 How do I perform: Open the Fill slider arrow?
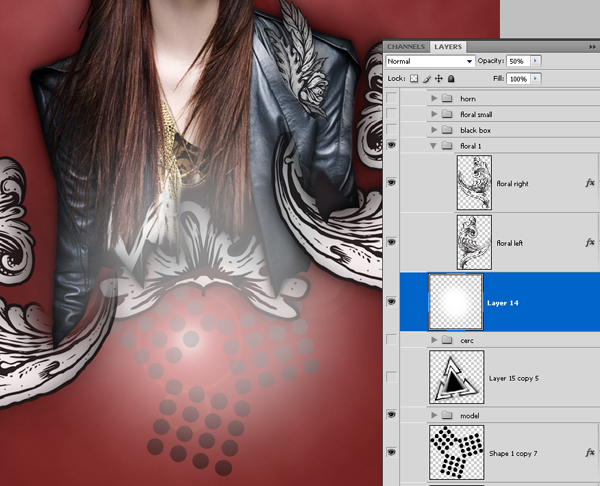coord(535,78)
